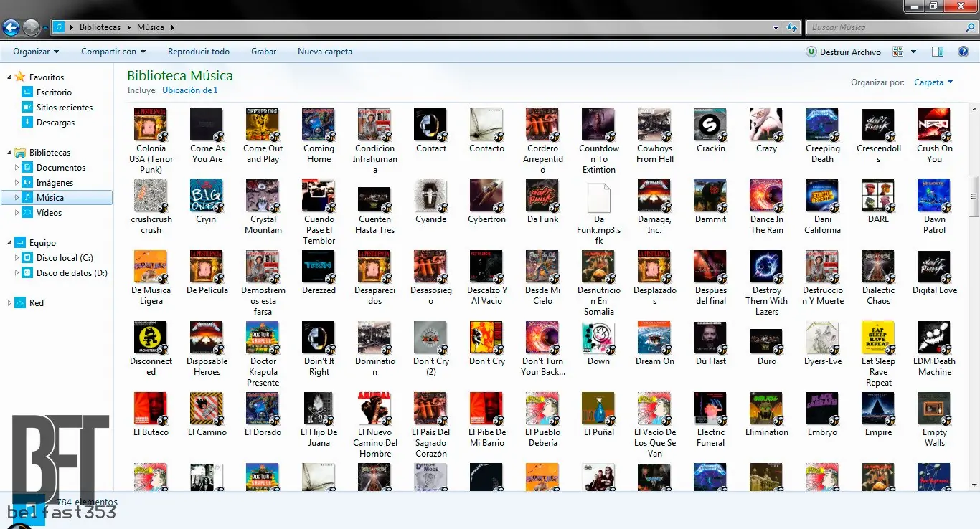The width and height of the screenshot is (980, 529).
Task: Click the Destruir Archivo button
Action: (843, 52)
